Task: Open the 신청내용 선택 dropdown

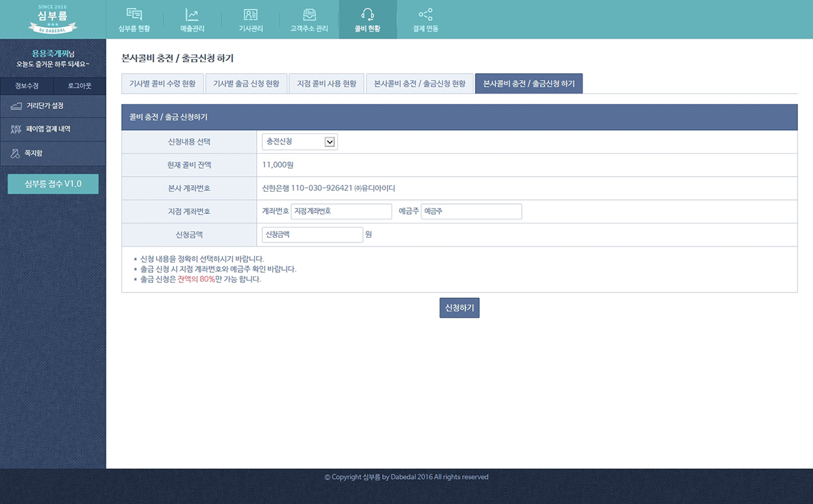Action: [x=299, y=142]
